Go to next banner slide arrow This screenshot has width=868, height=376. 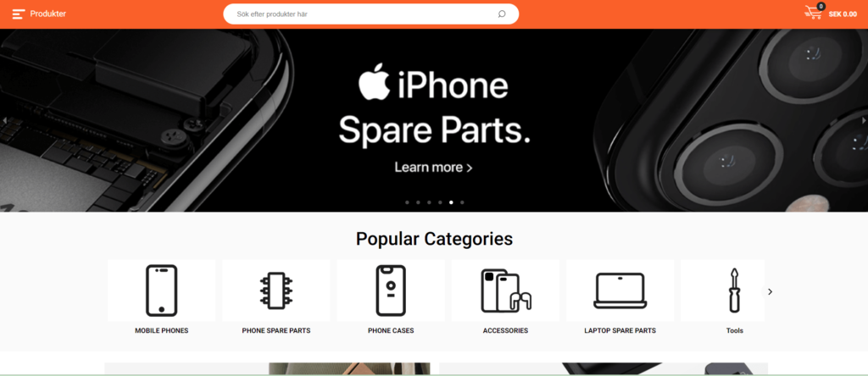click(864, 120)
